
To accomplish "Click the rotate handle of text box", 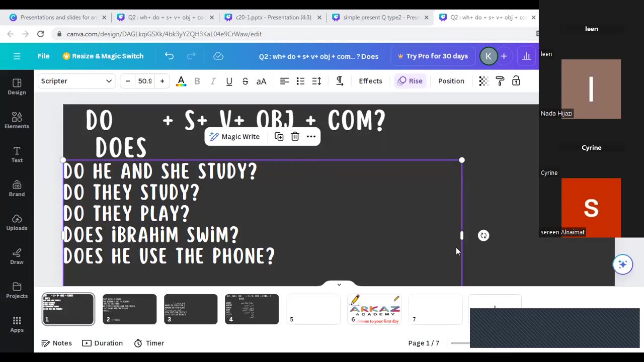I will pyautogui.click(x=484, y=235).
